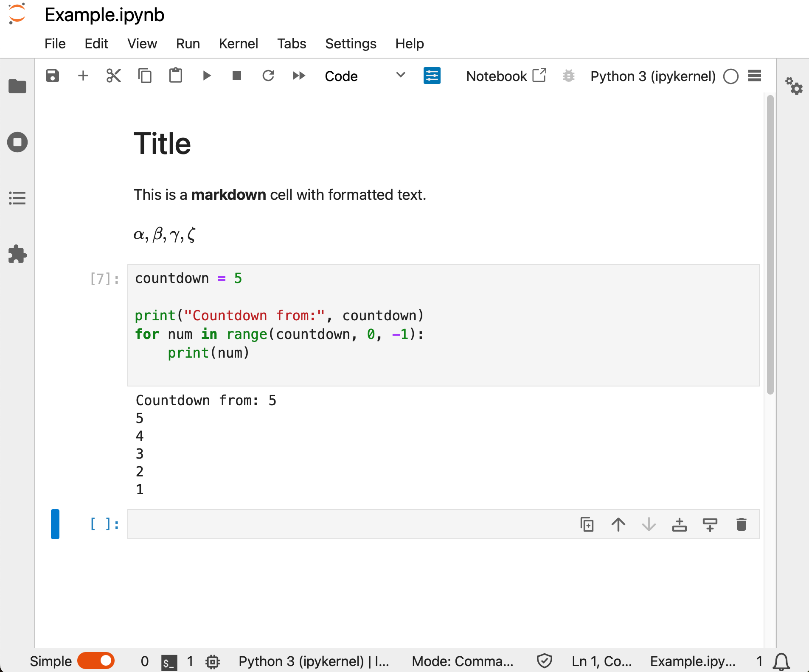809x672 pixels.
Task: Click status bar Python 3 (ipykernel) text
Action: point(313,661)
